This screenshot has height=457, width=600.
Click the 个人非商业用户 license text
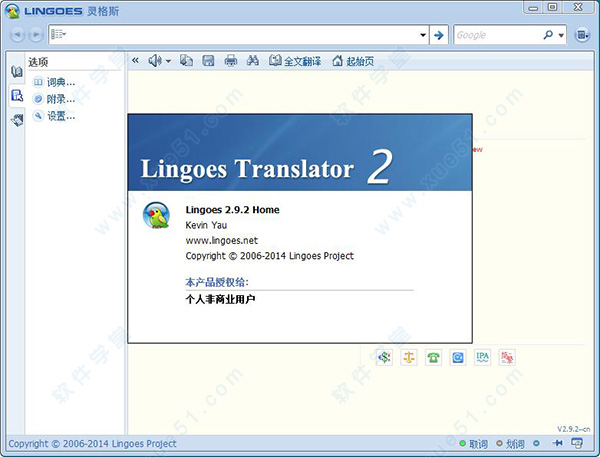pyautogui.click(x=220, y=299)
